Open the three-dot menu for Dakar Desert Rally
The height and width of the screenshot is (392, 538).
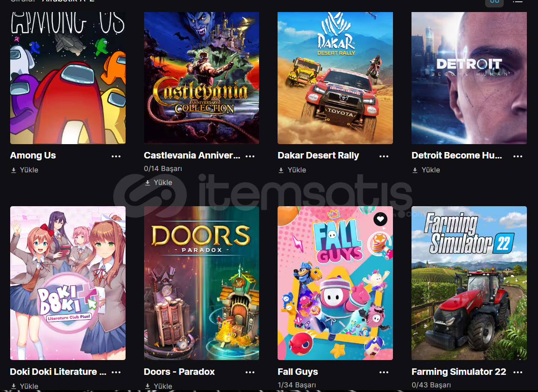384,157
